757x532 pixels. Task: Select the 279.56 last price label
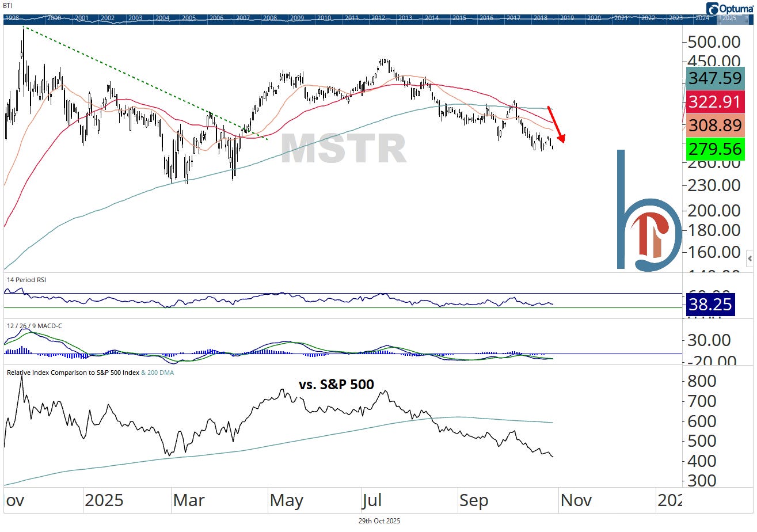pos(716,149)
